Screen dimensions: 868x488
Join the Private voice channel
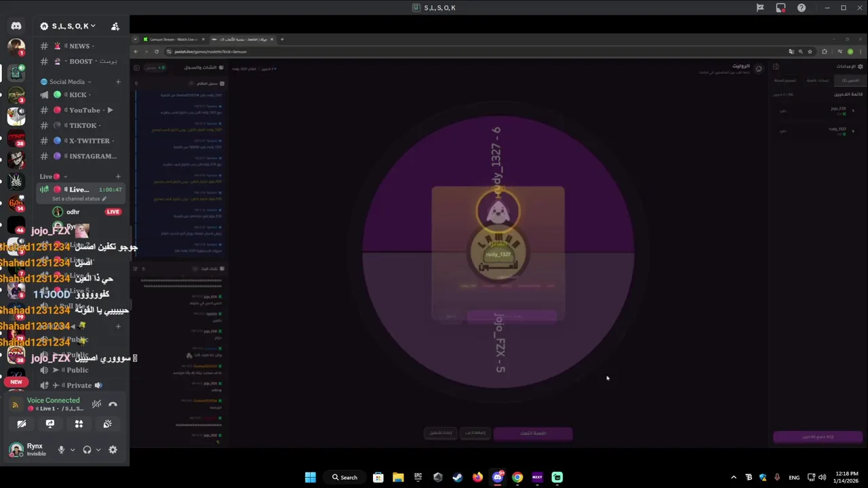79,385
